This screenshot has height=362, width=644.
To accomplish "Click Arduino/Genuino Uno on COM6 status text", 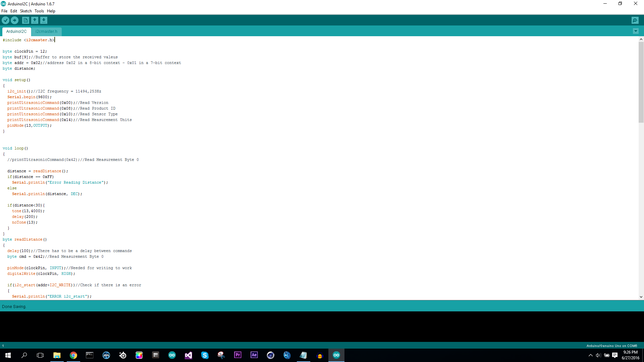I will click(x=612, y=346).
